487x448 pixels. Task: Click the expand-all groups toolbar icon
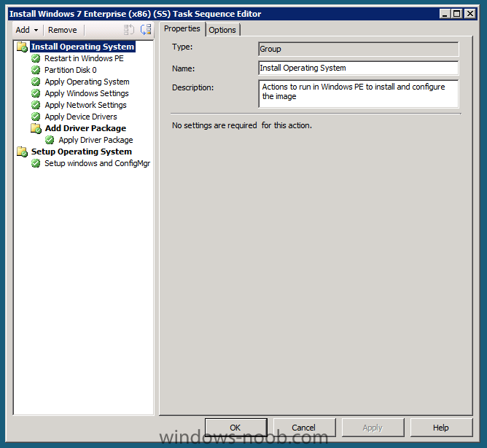pyautogui.click(x=146, y=30)
